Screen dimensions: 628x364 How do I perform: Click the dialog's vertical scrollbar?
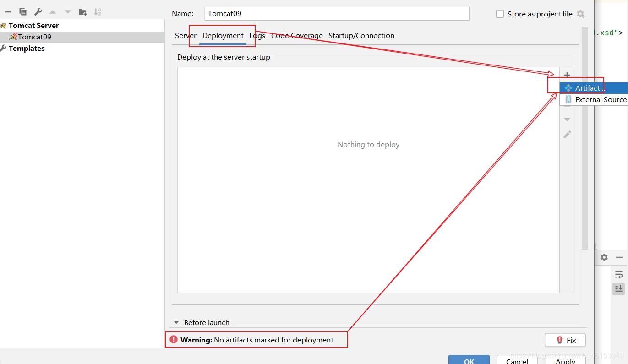pos(584,137)
